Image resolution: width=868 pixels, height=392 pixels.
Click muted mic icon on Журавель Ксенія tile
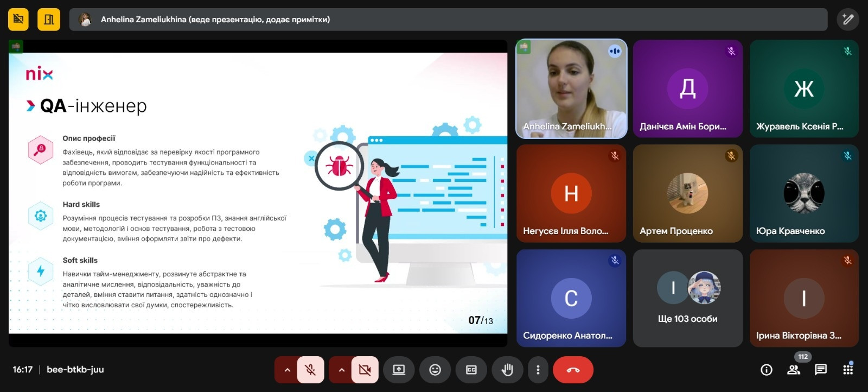847,51
